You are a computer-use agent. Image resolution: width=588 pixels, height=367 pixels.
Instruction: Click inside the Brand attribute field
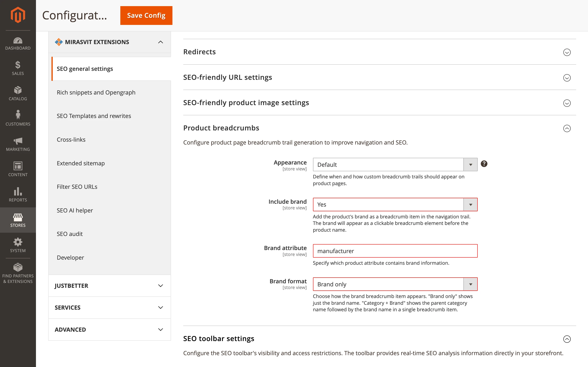(x=395, y=251)
